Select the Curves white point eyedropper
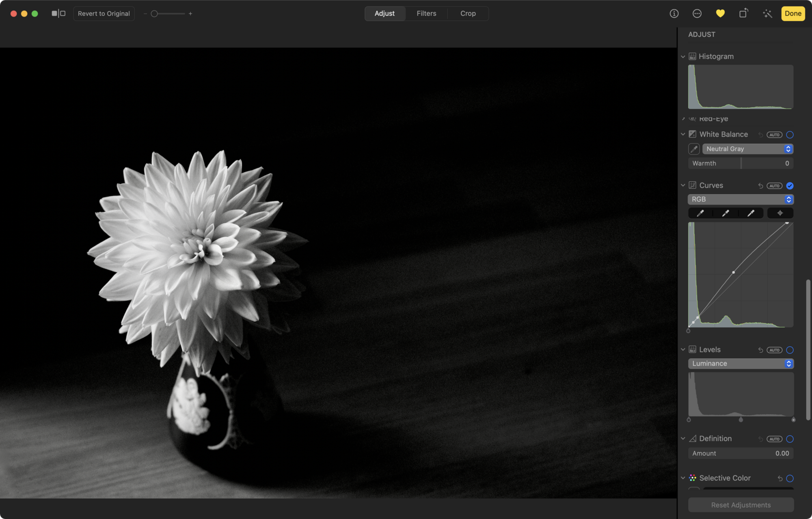The image size is (812, 519). pyautogui.click(x=751, y=213)
